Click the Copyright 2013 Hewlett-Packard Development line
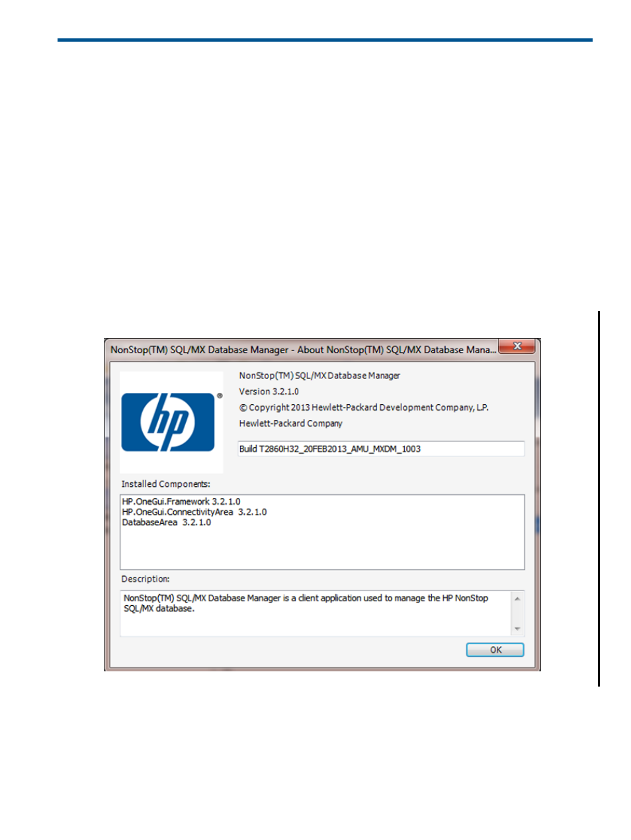The image size is (631, 840). point(364,408)
